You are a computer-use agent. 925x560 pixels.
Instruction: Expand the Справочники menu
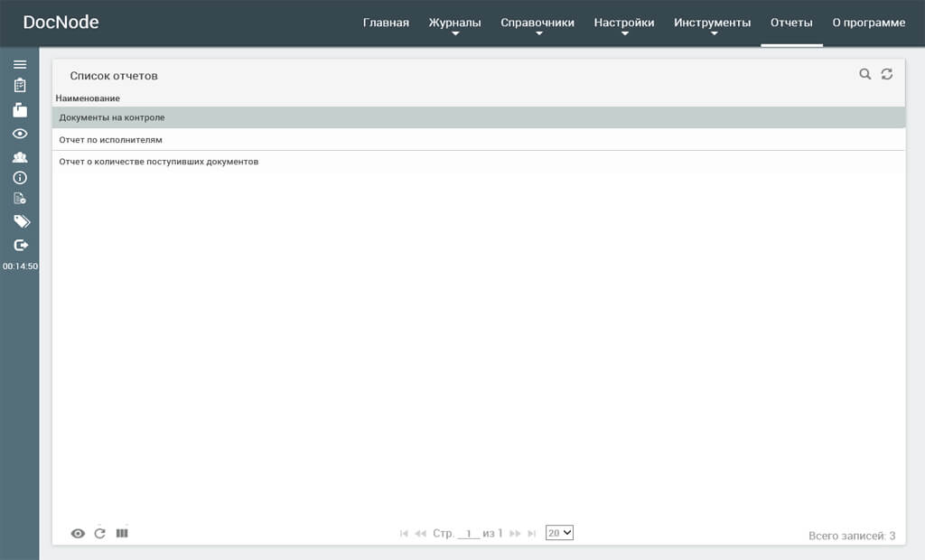pyautogui.click(x=537, y=23)
